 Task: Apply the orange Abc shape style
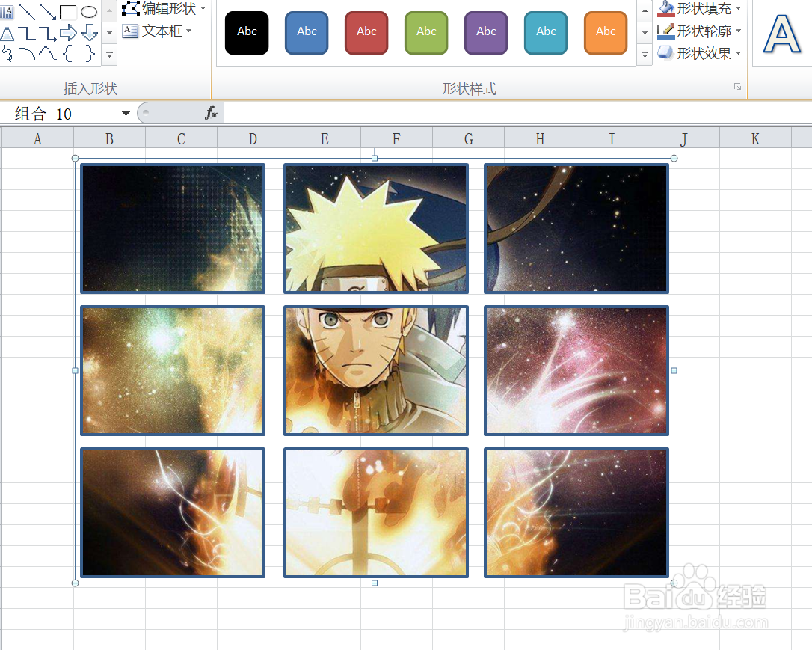point(606,33)
